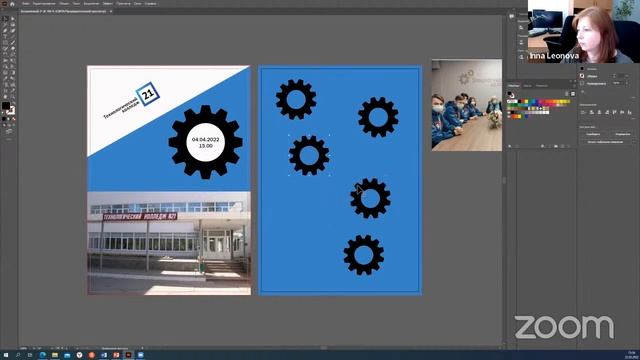Click the wide global edit button
The height and width of the screenshot is (360, 640).
(x=605, y=142)
